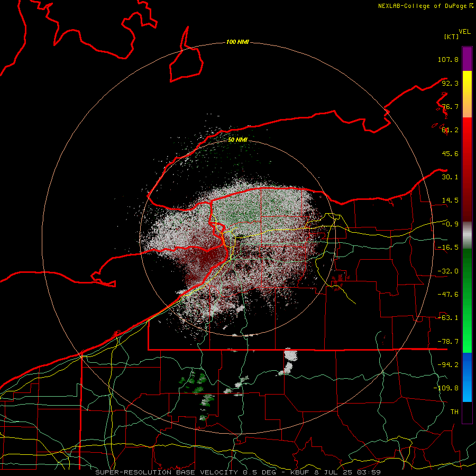
Task: Pick the green segment of the velocity scale
Action: (x=467, y=300)
